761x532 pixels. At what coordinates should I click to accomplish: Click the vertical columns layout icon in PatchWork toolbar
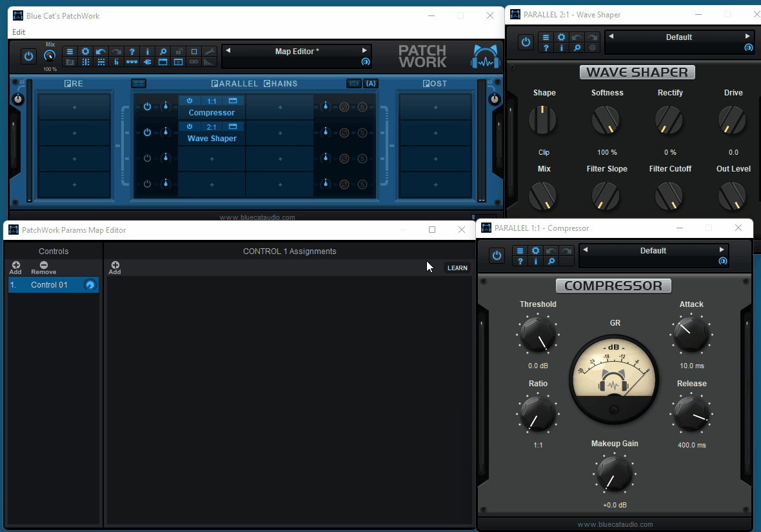coord(85,62)
